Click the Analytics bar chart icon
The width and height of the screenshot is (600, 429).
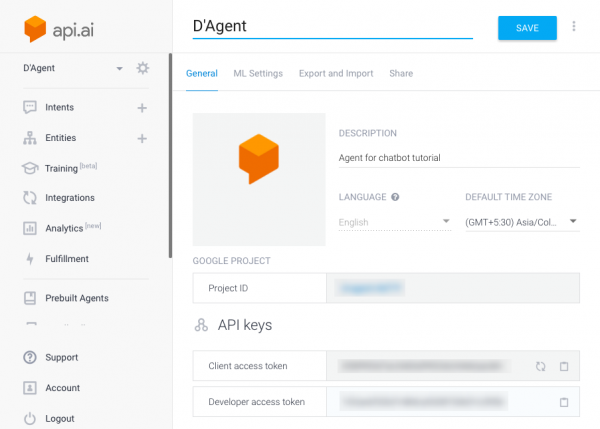30,228
